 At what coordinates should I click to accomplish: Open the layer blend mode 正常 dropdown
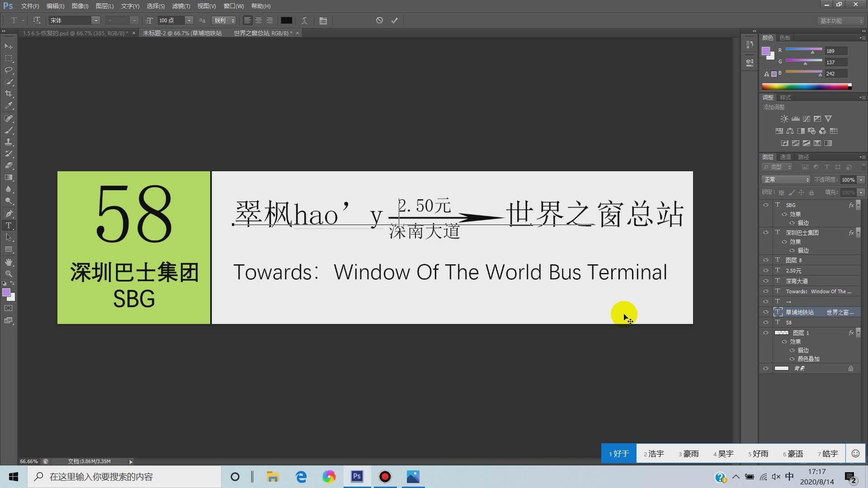tap(786, 180)
